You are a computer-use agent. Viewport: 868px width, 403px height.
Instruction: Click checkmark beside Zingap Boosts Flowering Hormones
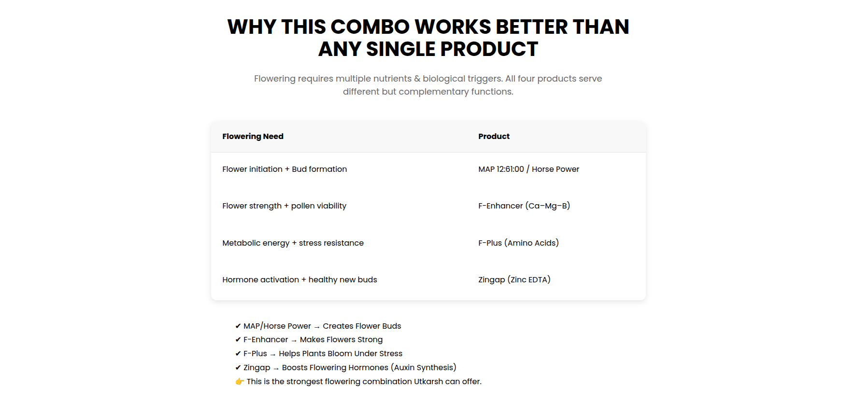pos(238,368)
